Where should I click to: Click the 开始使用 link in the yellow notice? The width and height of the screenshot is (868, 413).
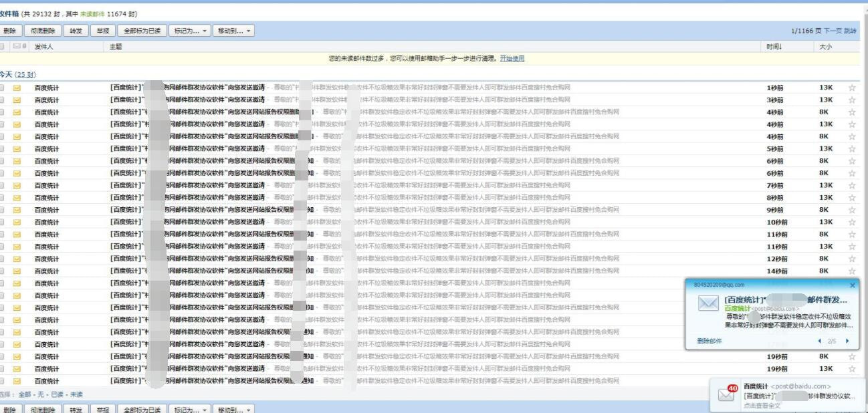pos(512,59)
